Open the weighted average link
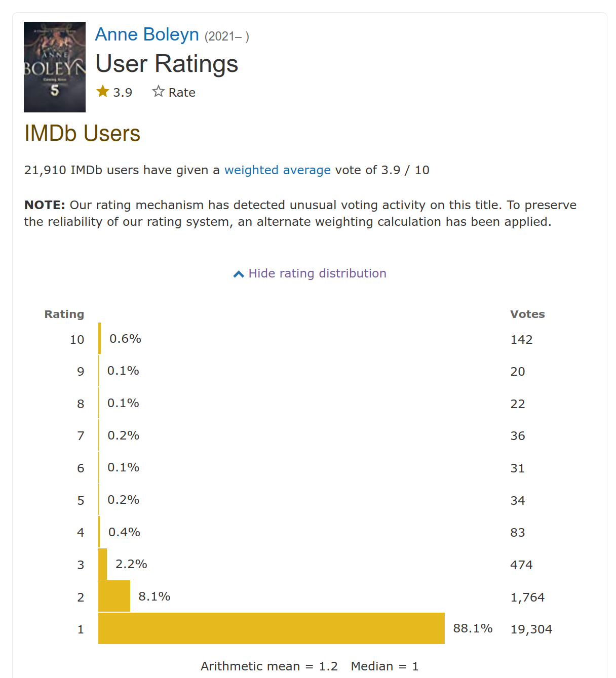 (x=277, y=170)
